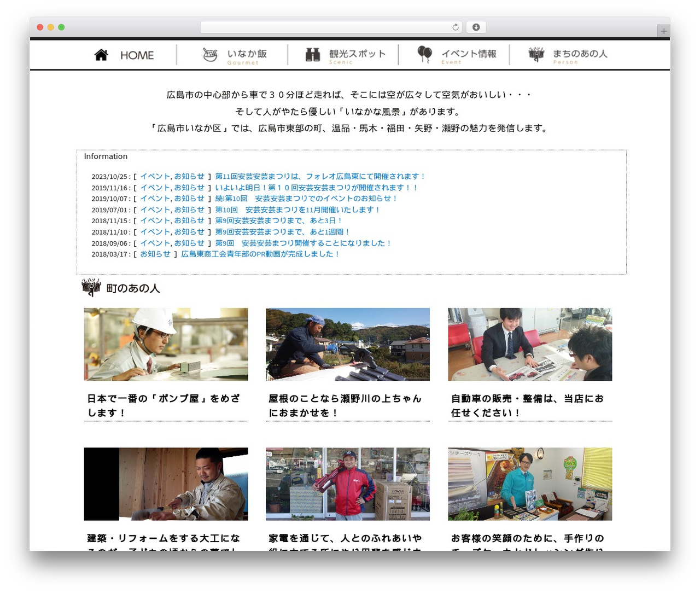Click the browser download icon
The image size is (700, 593).
point(476,27)
